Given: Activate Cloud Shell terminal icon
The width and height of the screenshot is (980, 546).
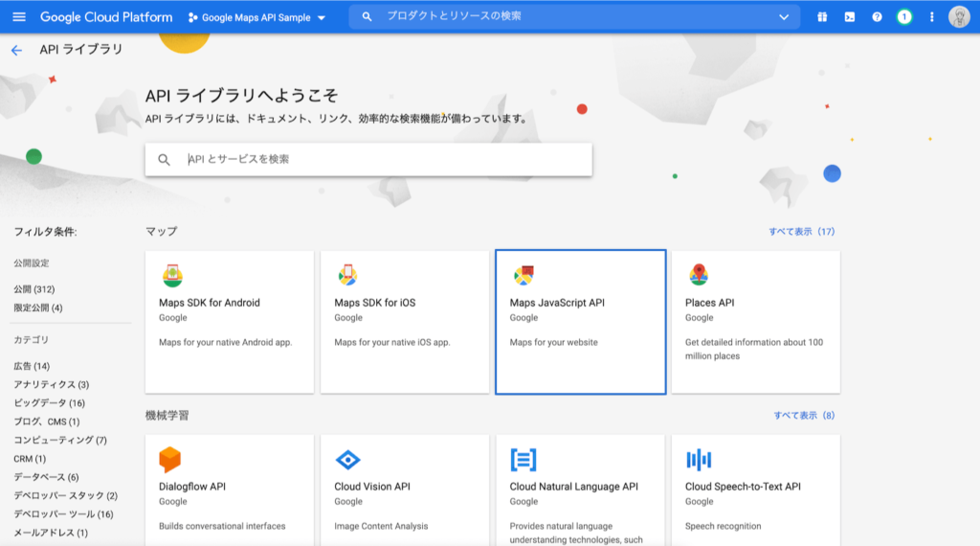Looking at the screenshot, I should 849,17.
